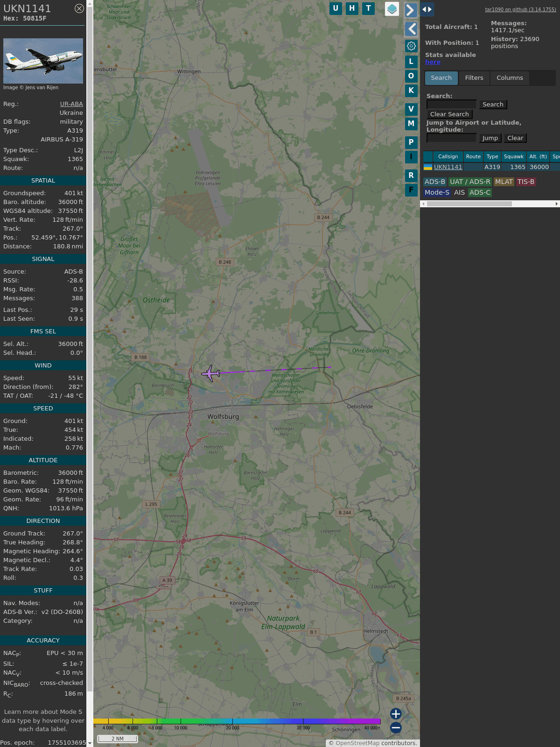Focus the Search text field
This screenshot has width=560, height=747.
452,105
